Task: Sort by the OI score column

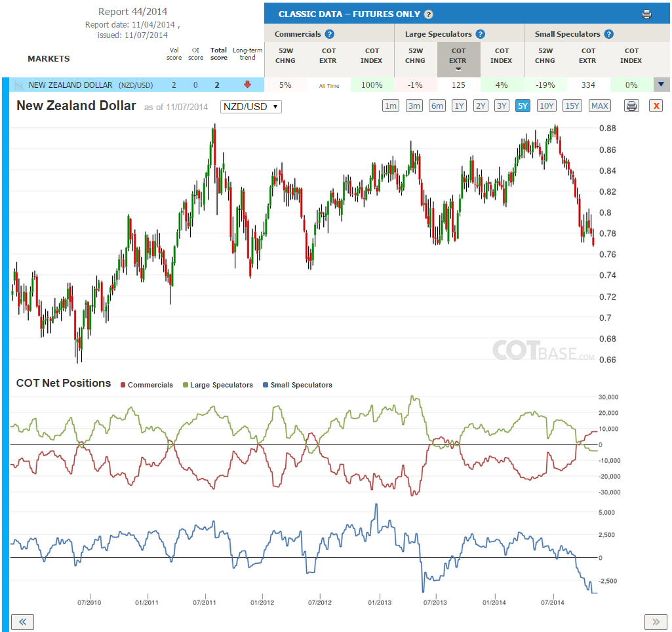Action: pos(196,54)
